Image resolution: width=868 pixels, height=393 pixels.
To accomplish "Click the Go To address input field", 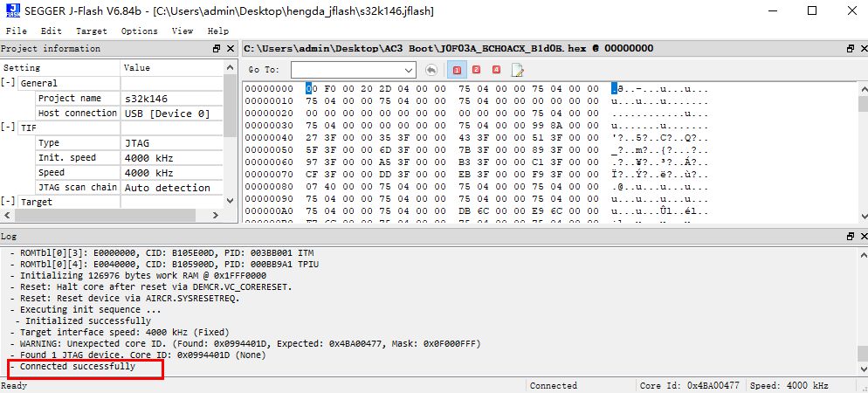I will 348,70.
